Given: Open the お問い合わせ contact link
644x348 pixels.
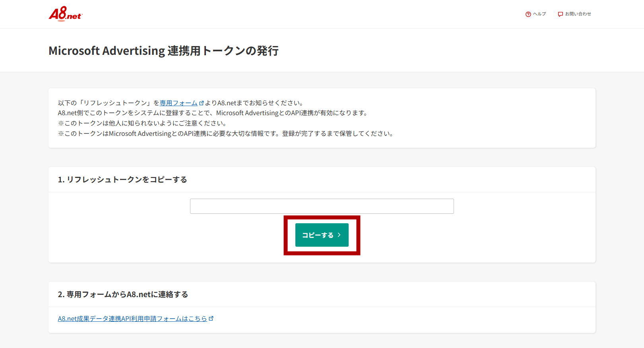Looking at the screenshot, I should (x=574, y=14).
